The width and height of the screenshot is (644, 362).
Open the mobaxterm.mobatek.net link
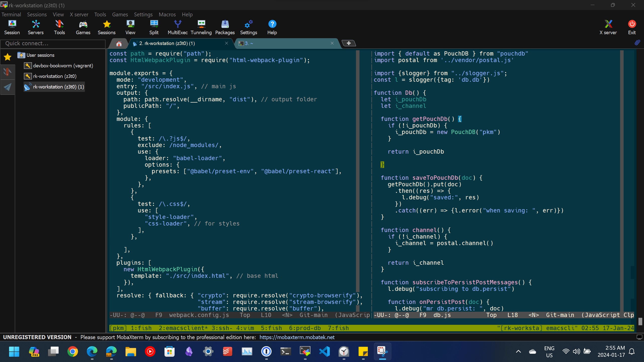297,337
